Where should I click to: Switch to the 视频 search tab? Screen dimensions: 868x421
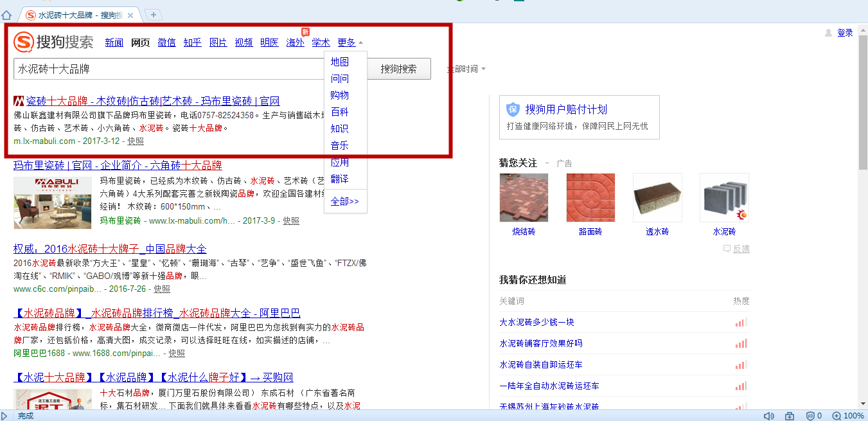244,42
